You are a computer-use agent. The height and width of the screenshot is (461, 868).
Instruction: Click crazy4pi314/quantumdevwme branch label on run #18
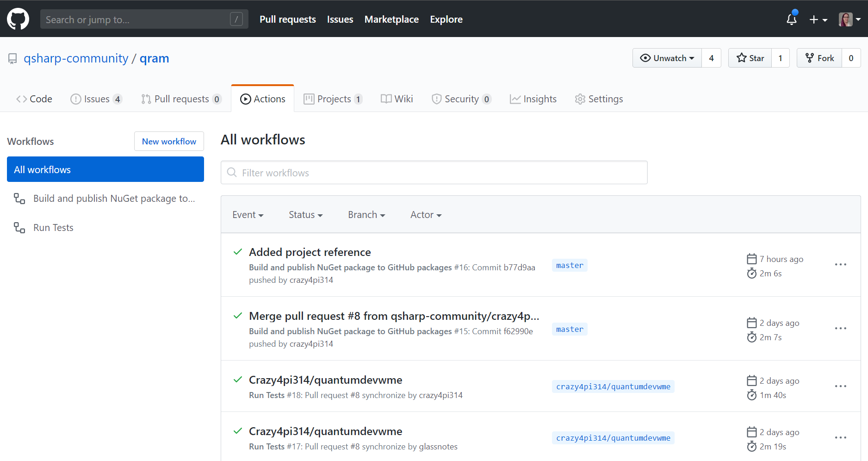[x=613, y=386]
